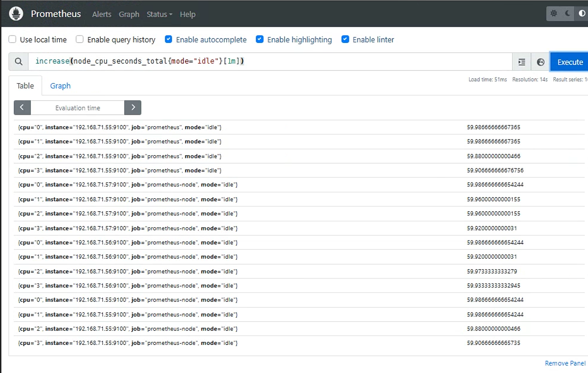588x373 pixels.
Task: Go to Graph in the top navbar
Action: click(x=129, y=14)
